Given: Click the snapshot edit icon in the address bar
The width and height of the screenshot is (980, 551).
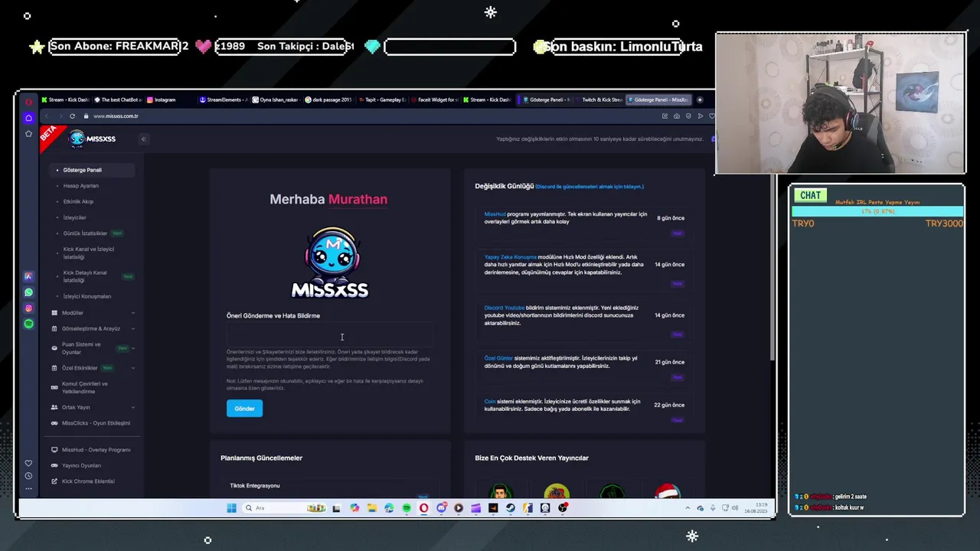Looking at the screenshot, I should [665, 116].
